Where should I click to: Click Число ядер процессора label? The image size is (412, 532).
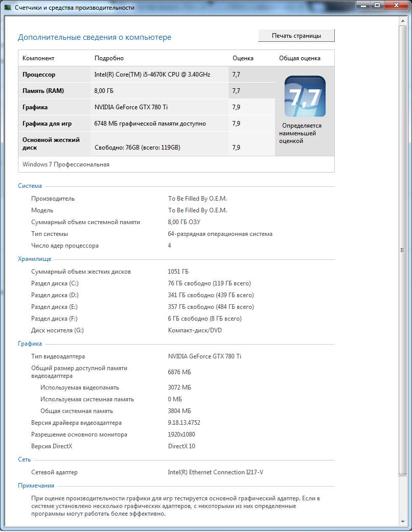65,245
